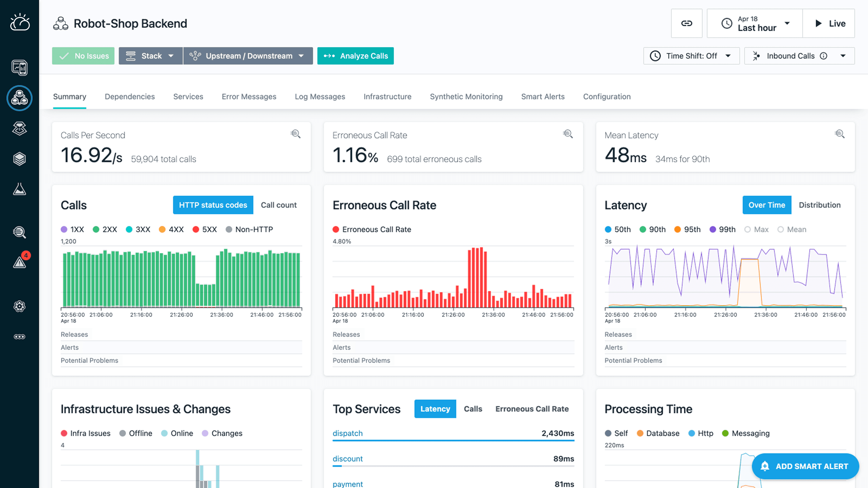Expand the Stack dropdown
Image resolution: width=868 pixels, height=488 pixels.
150,56
